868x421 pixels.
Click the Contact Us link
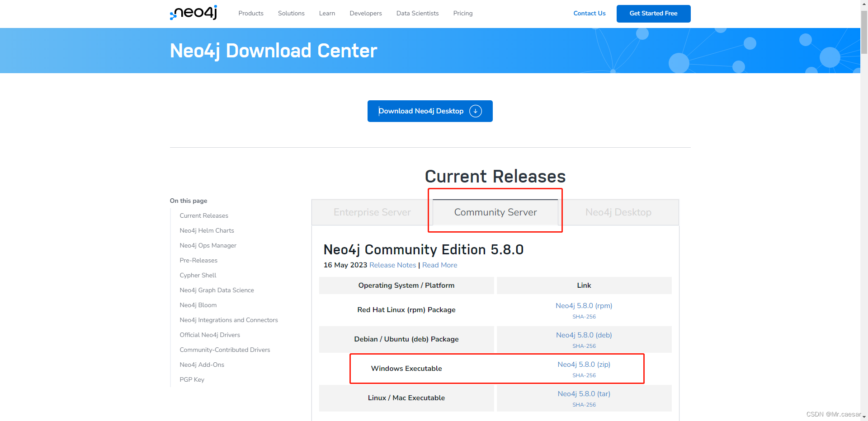pyautogui.click(x=589, y=14)
